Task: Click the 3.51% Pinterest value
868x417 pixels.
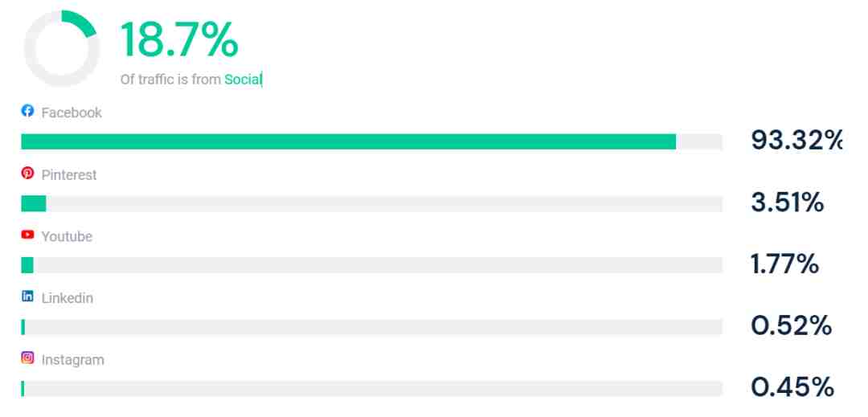Action: 787,202
